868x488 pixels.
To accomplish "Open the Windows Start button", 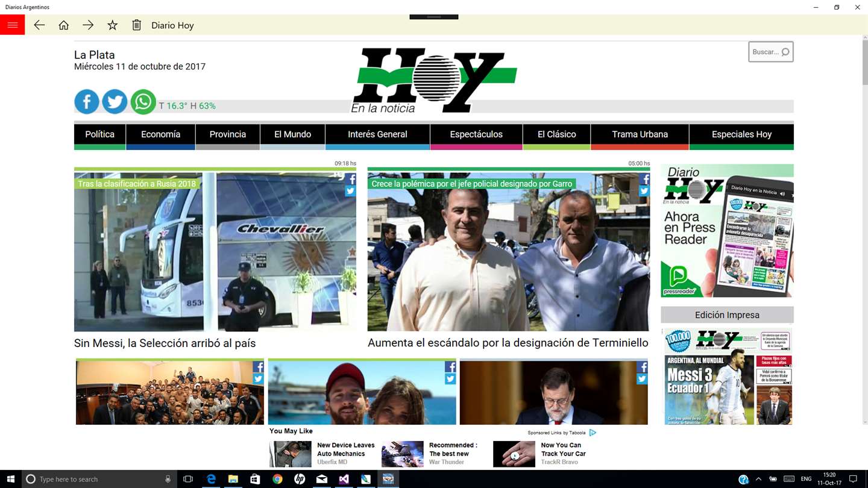I will [x=10, y=479].
